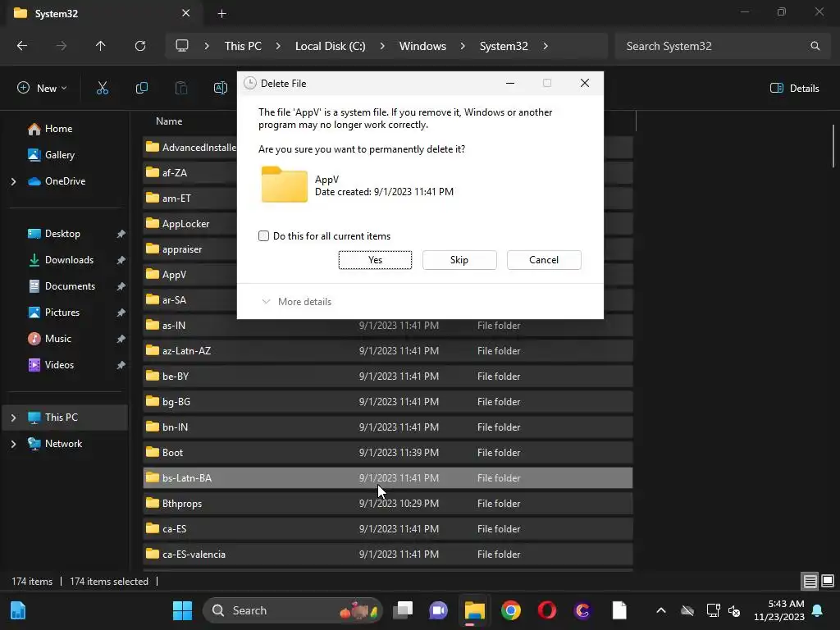Open the notifications bell
Viewport: 840px width, 630px height.
point(818,610)
